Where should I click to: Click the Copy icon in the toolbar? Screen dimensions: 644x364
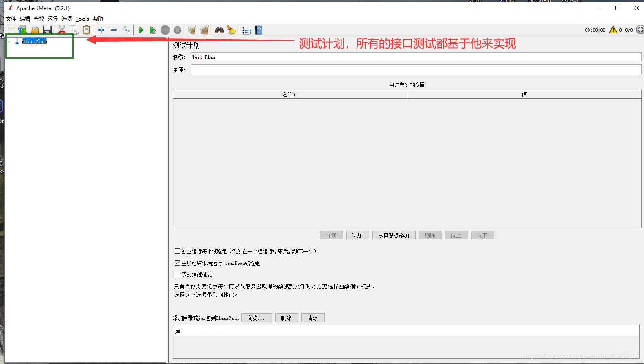point(74,30)
